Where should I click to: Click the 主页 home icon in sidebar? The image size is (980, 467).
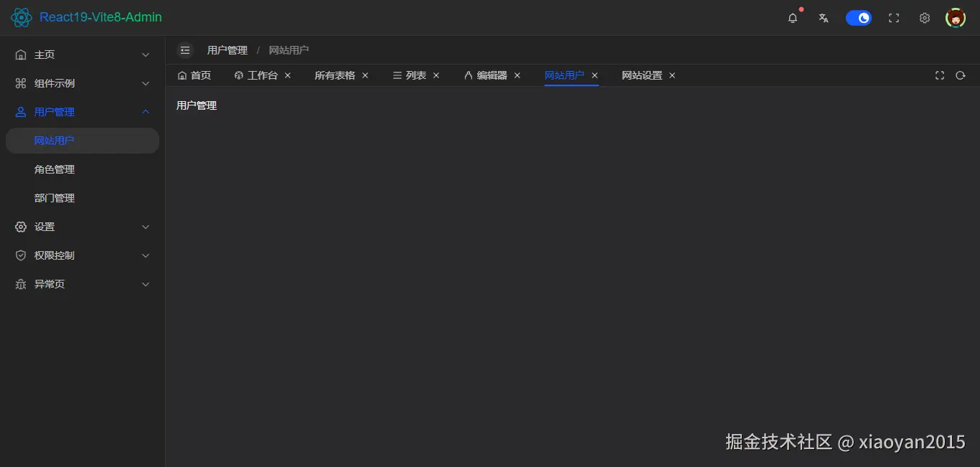click(21, 55)
